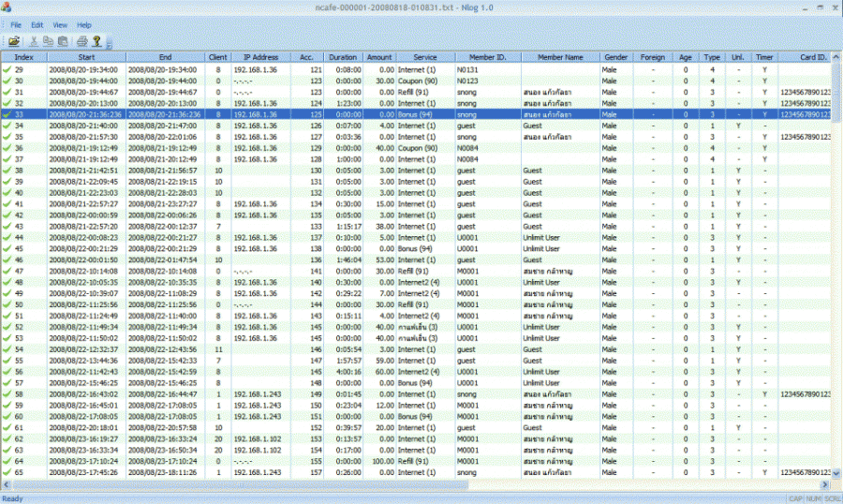Click the green check icon of row 41
Screen dimensions: 843x504
pyautogui.click(x=7, y=204)
